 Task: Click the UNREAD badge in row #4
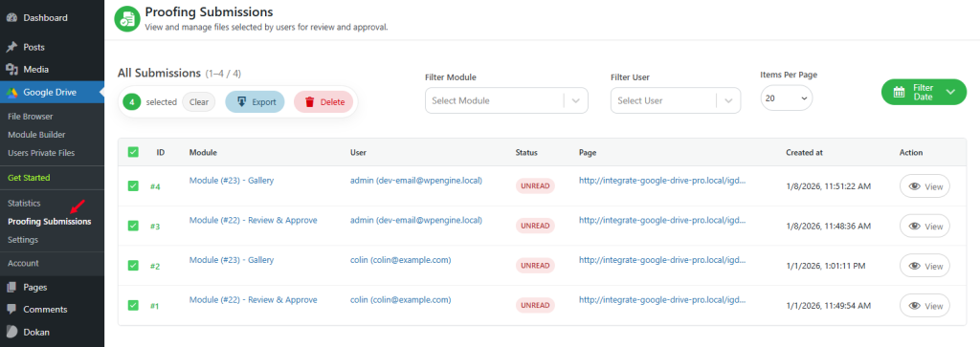[535, 186]
